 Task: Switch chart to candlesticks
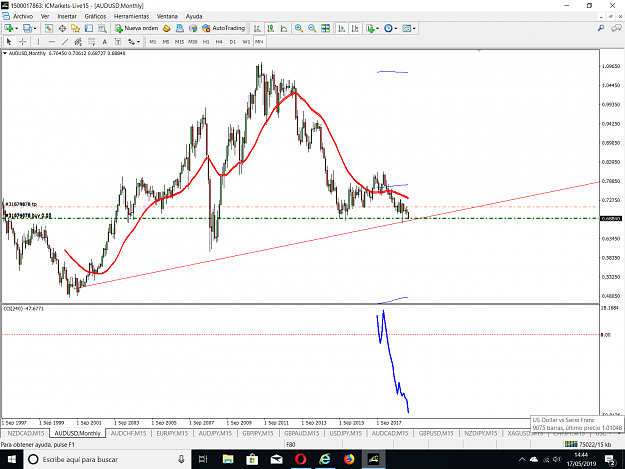pos(271,28)
